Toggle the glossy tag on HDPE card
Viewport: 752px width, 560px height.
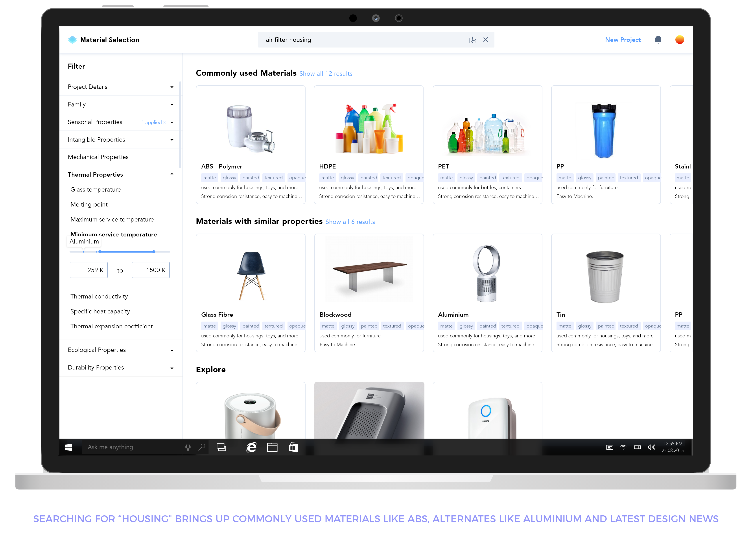pyautogui.click(x=347, y=178)
